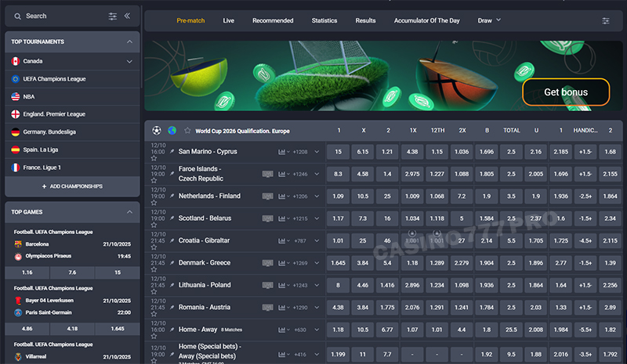Open live broadcast icon for Lithuania - Poland

[267, 285]
